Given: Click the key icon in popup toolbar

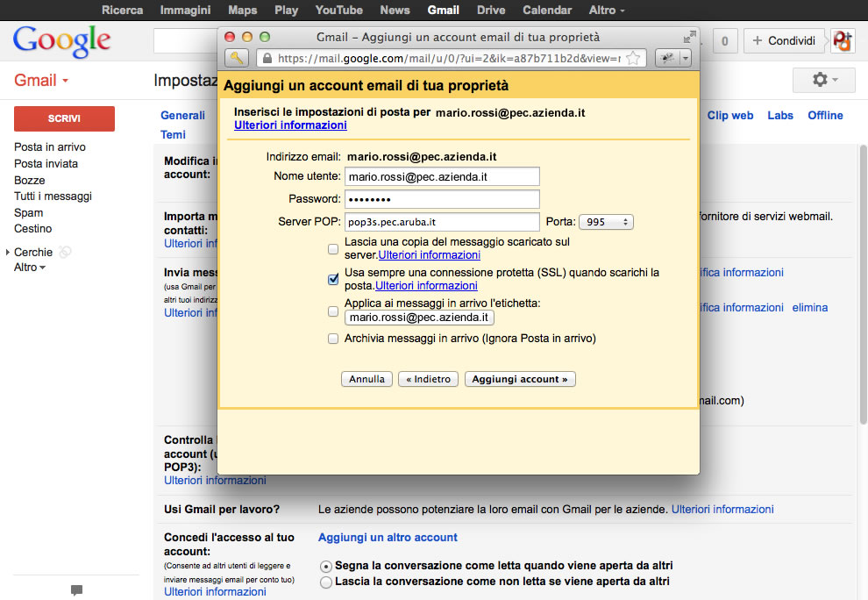Looking at the screenshot, I should [x=237, y=58].
